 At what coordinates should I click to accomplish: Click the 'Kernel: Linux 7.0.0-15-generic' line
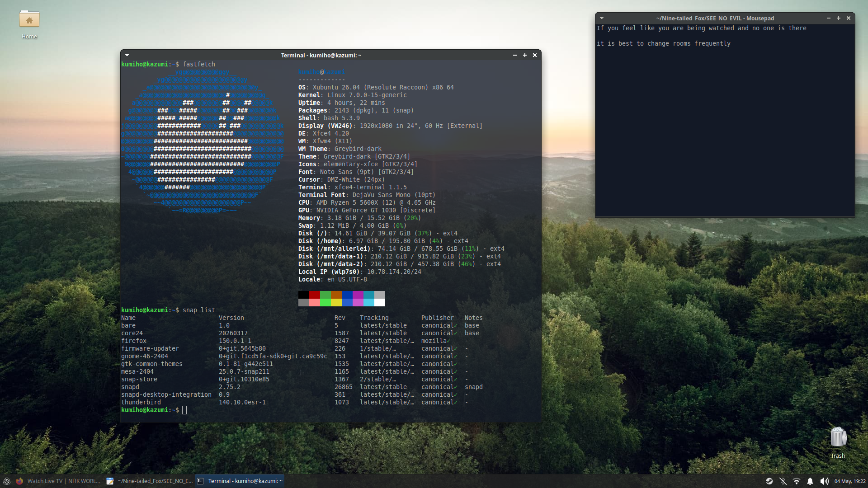pos(353,95)
